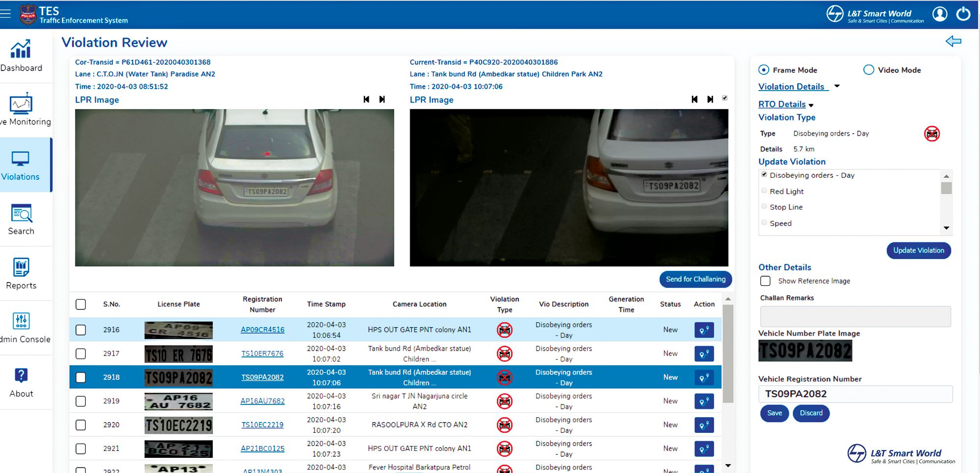Click violation type icon for row 2919
The height and width of the screenshot is (473, 980).
click(x=504, y=402)
